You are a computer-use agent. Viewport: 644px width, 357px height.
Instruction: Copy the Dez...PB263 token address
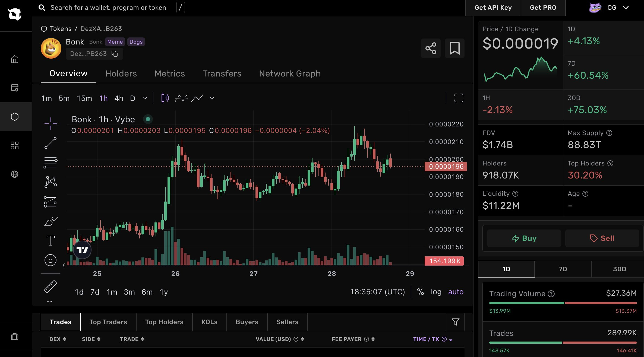tap(115, 54)
